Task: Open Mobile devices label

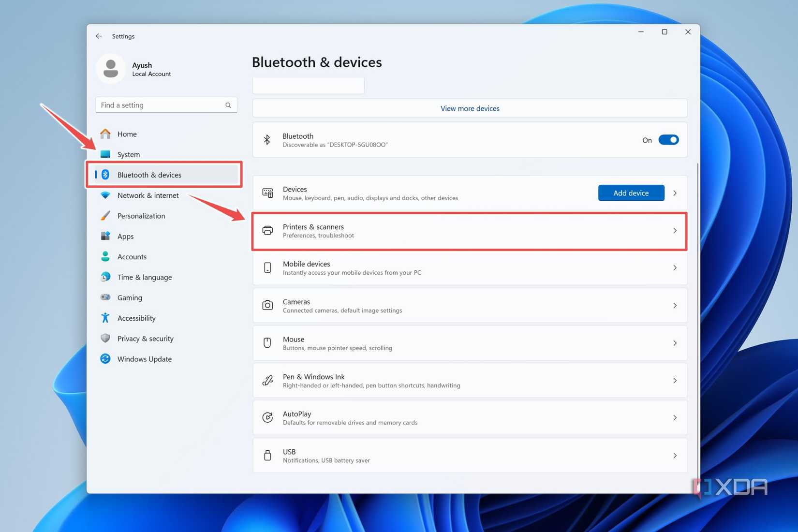Action: pyautogui.click(x=306, y=264)
